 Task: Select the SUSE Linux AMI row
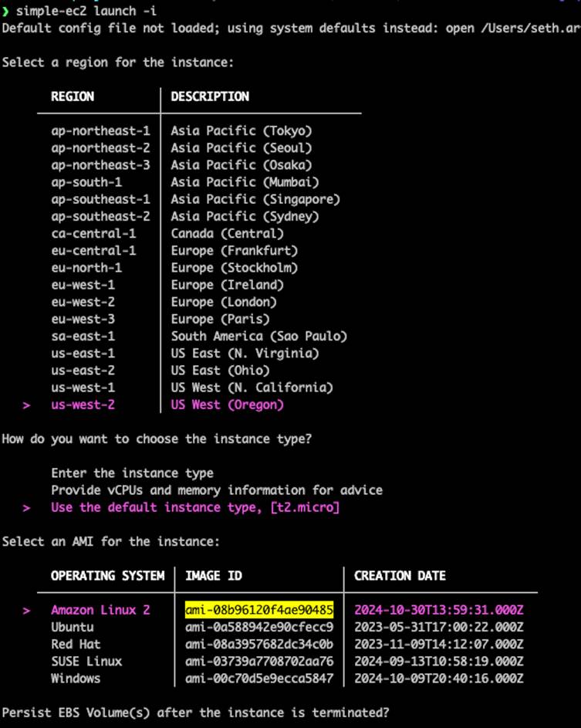pos(86,662)
